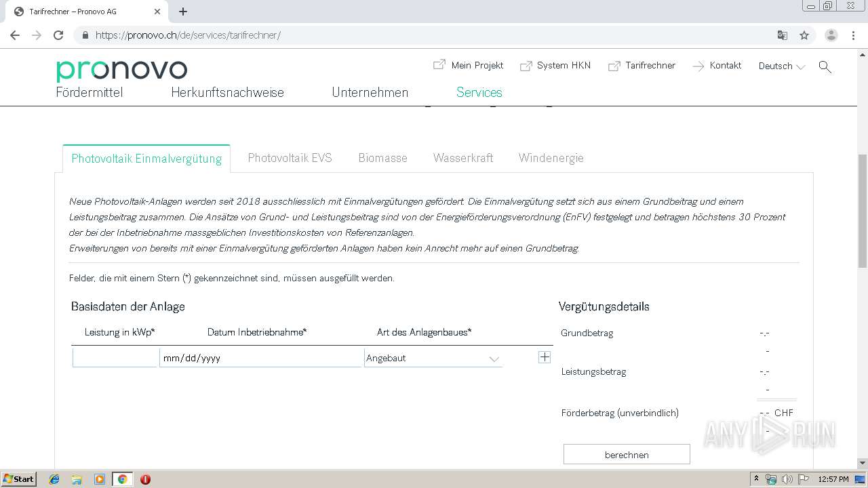Click the Leistungsbetrag label
This screenshot has width=868, height=488.
pyautogui.click(x=594, y=371)
